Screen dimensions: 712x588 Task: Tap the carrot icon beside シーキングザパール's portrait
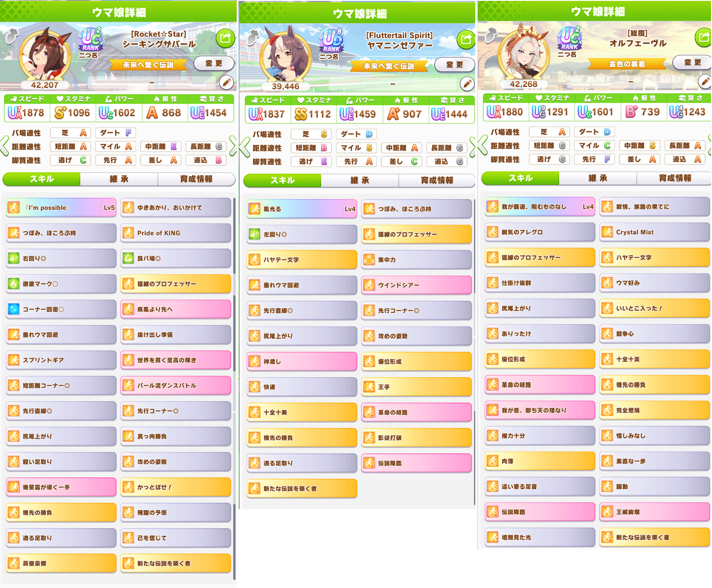coord(12,37)
